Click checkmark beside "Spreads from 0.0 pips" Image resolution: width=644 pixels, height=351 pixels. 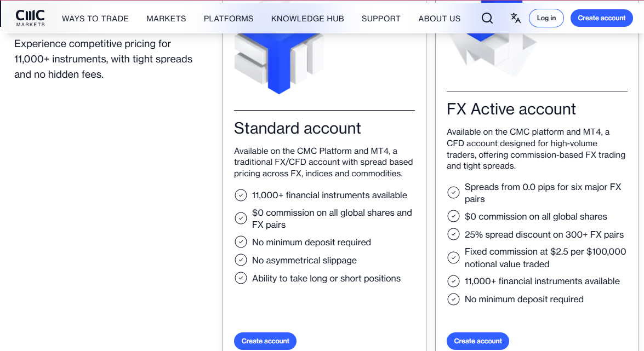pyautogui.click(x=453, y=192)
